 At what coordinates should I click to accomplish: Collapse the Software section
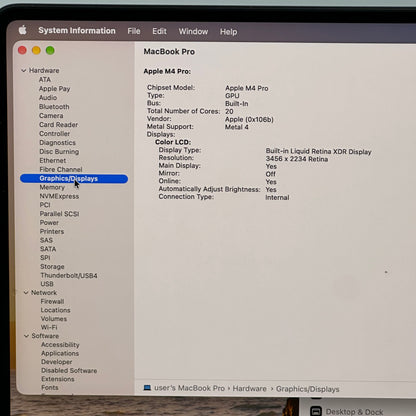(26, 336)
